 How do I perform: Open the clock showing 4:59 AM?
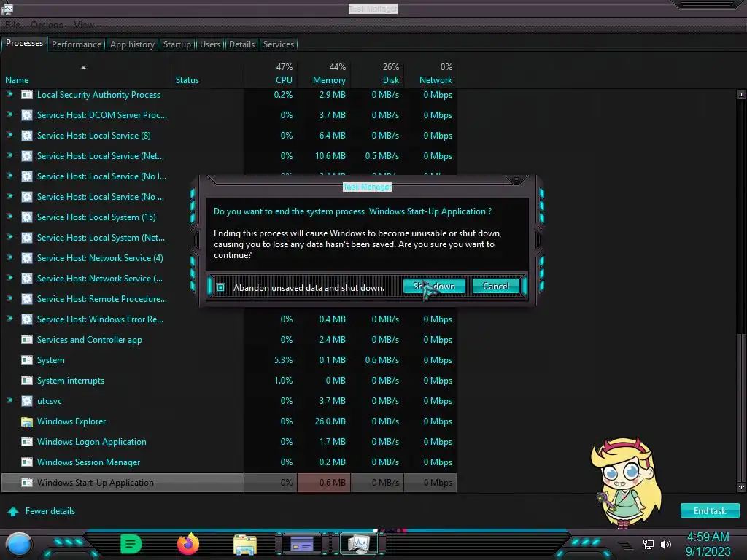click(708, 537)
